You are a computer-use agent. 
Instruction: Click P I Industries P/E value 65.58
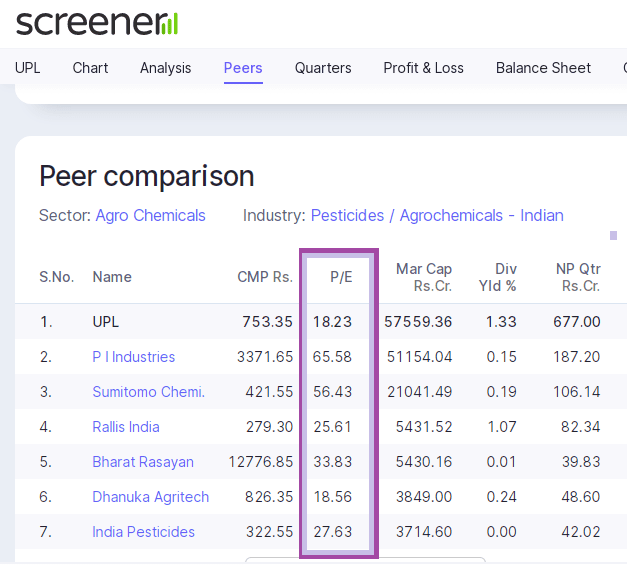[x=332, y=357]
